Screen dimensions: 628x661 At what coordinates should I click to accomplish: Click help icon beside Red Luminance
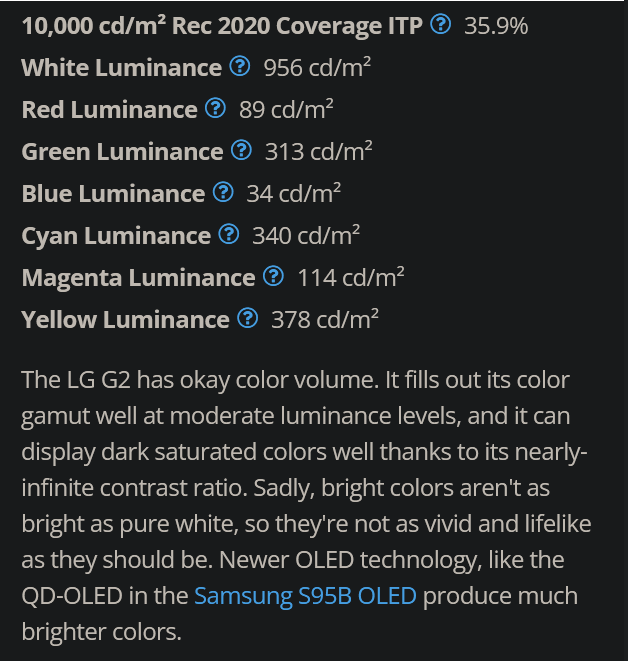(x=215, y=109)
